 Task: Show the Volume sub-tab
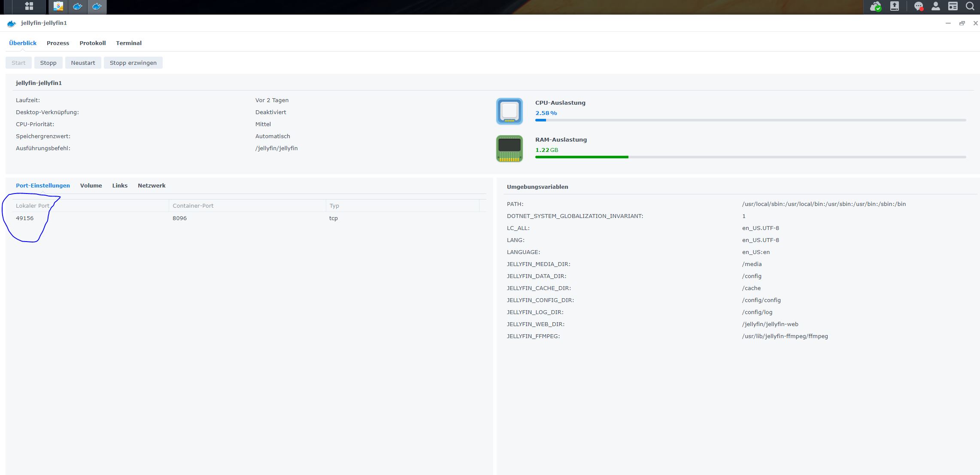(x=91, y=185)
